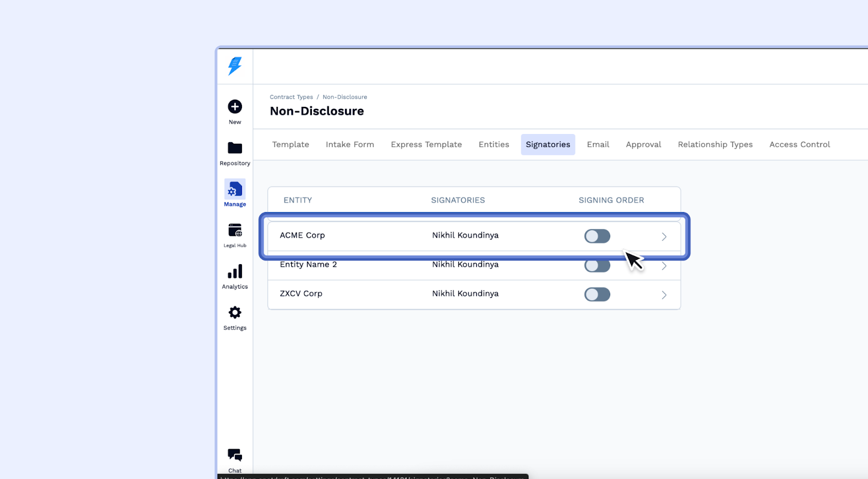Expand the ZXCV Corp row chevron
Image resolution: width=868 pixels, height=479 pixels.
(664, 295)
